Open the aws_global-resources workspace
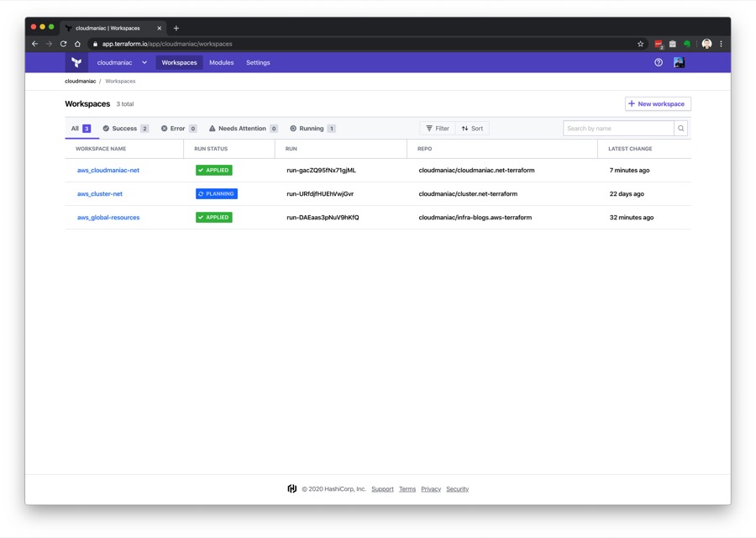The image size is (756, 538). pyautogui.click(x=108, y=218)
